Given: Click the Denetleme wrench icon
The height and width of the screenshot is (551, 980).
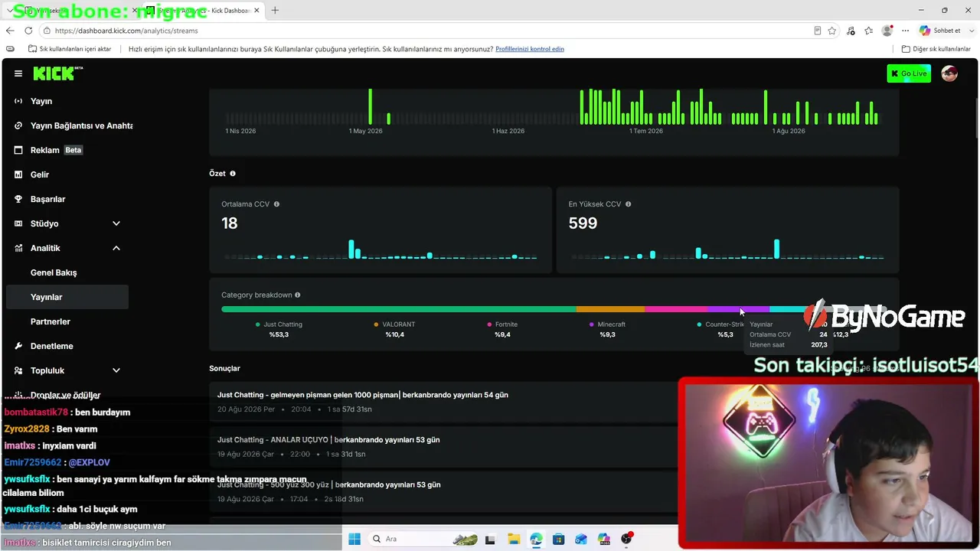Looking at the screenshot, I should [18, 346].
